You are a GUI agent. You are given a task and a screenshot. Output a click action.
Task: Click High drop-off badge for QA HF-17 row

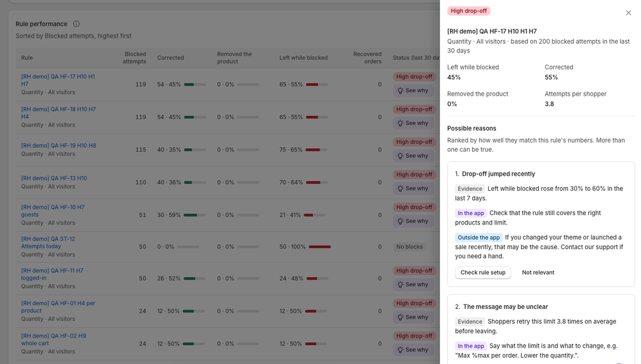pos(414,76)
